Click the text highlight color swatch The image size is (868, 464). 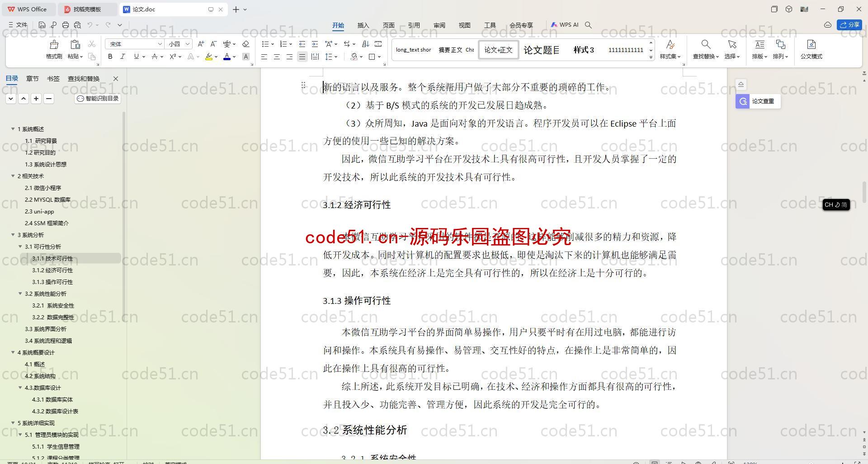pos(209,57)
